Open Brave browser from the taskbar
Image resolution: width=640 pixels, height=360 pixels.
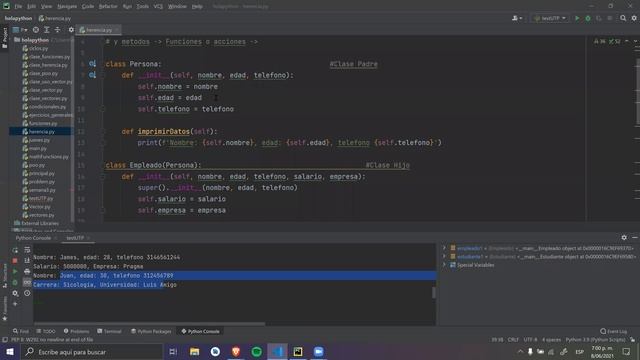(236, 351)
